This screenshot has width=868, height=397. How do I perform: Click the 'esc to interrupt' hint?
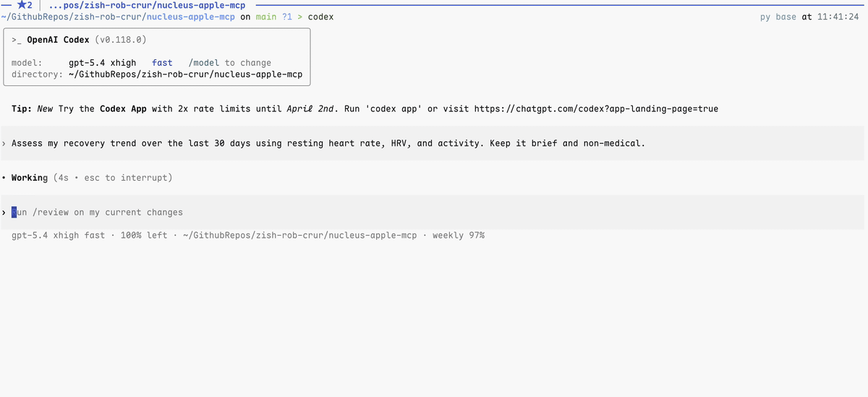(x=125, y=178)
